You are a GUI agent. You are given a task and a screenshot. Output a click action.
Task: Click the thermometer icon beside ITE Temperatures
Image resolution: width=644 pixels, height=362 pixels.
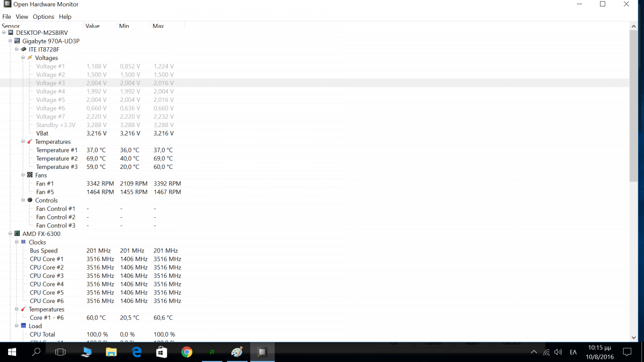pyautogui.click(x=30, y=142)
